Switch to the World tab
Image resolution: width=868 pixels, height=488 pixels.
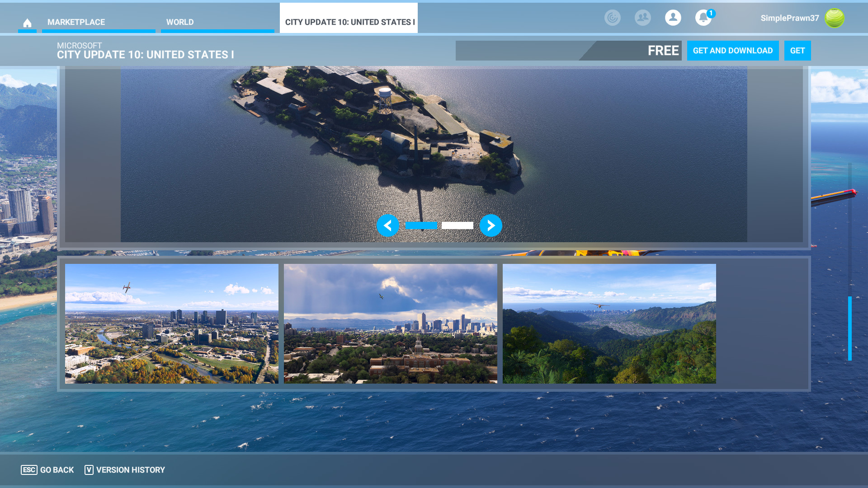point(180,22)
